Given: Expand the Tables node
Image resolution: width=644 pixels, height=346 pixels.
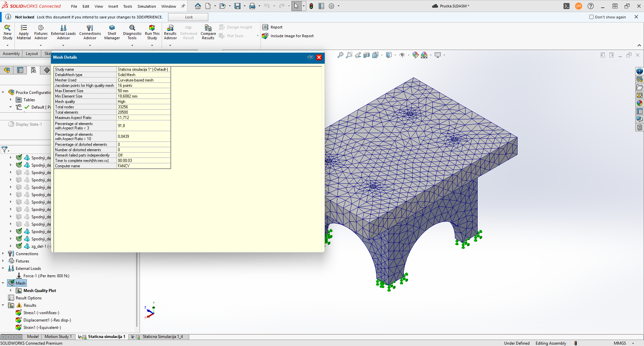Looking at the screenshot, I should pyautogui.click(x=11, y=100).
